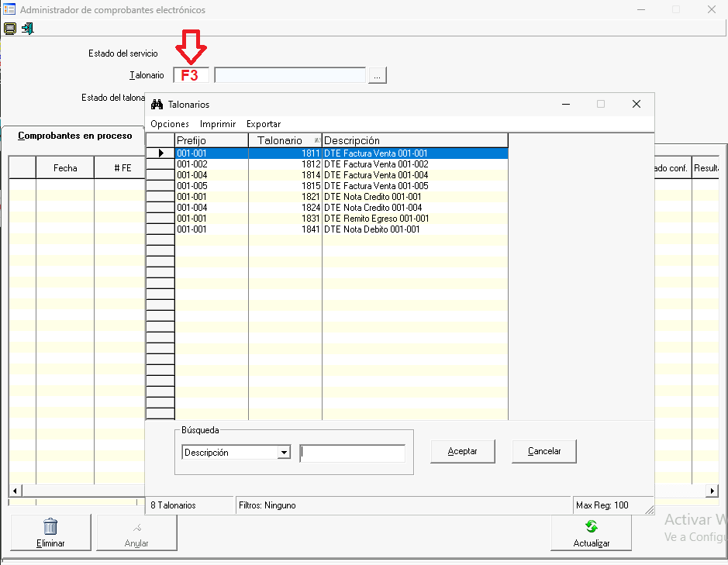The image size is (728, 565).
Task: Click the binoculars icon in Talonarios title bar
Action: (x=157, y=105)
